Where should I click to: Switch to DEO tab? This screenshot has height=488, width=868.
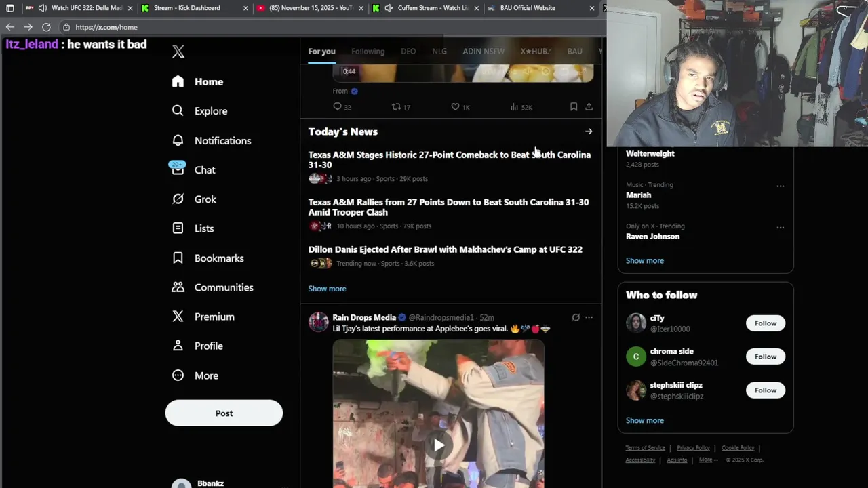coord(408,51)
